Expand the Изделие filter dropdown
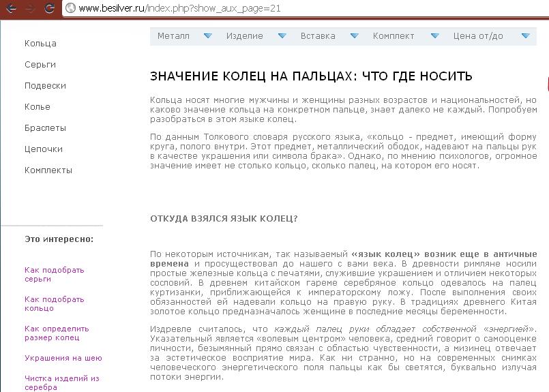 click(244, 35)
